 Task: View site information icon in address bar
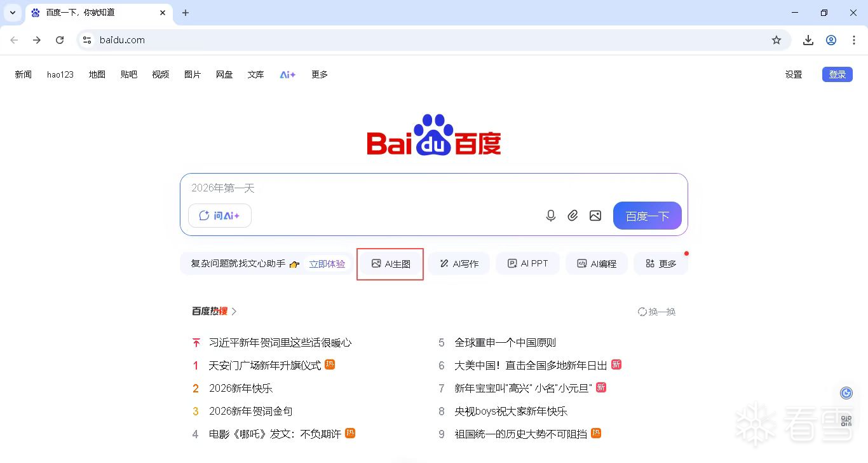(x=88, y=40)
